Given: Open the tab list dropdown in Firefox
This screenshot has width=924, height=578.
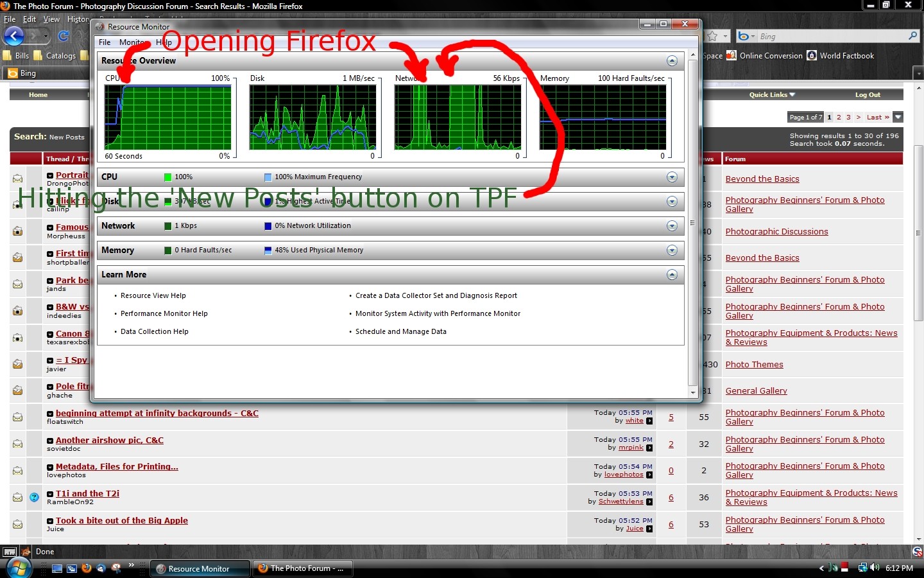Looking at the screenshot, I should coord(918,74).
